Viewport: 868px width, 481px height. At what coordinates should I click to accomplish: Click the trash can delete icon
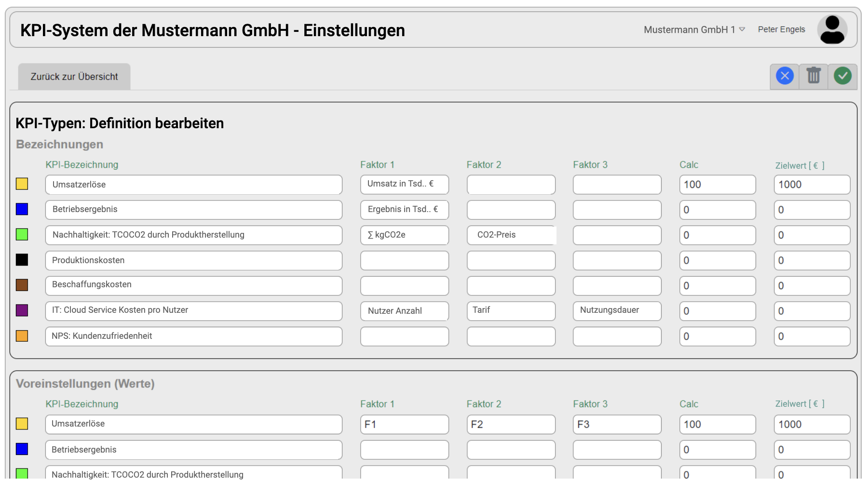814,76
